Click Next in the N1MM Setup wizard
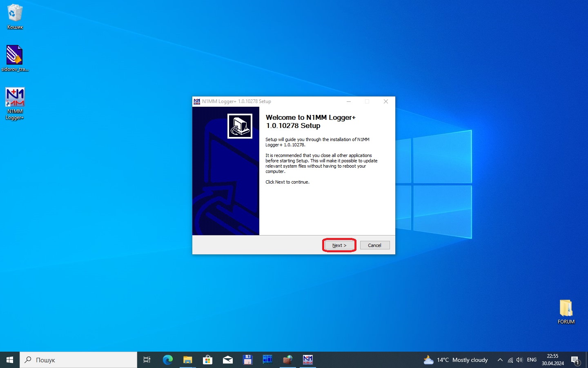Viewport: 588px width, 368px height. (x=339, y=245)
